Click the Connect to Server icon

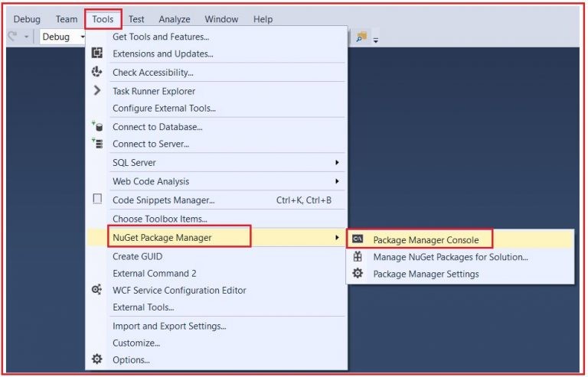coord(97,143)
